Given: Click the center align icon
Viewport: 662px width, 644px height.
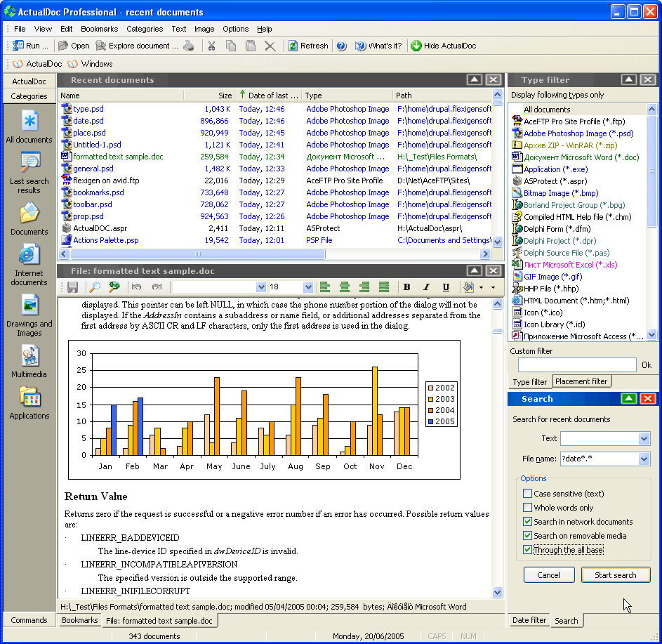Looking at the screenshot, I should tap(344, 287).
